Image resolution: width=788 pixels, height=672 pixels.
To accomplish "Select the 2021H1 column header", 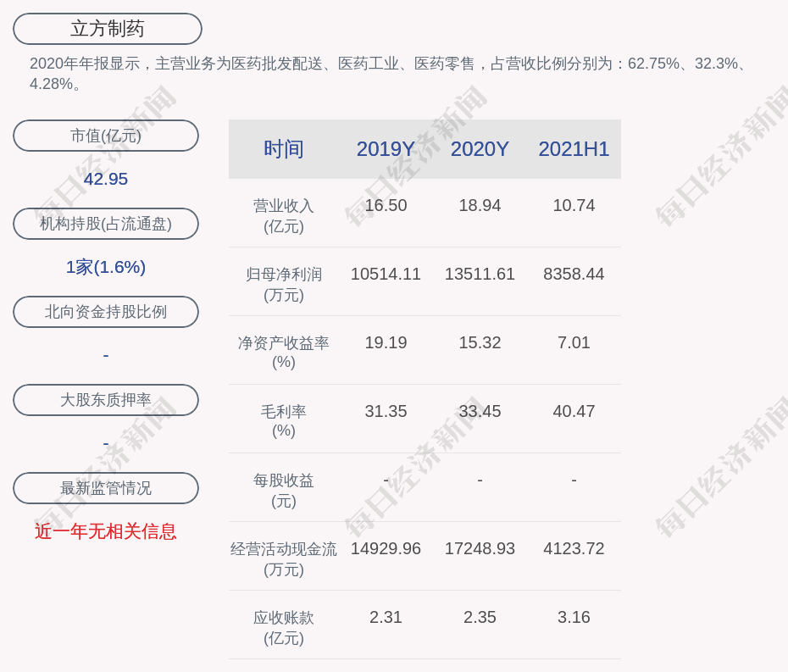I will (574, 149).
